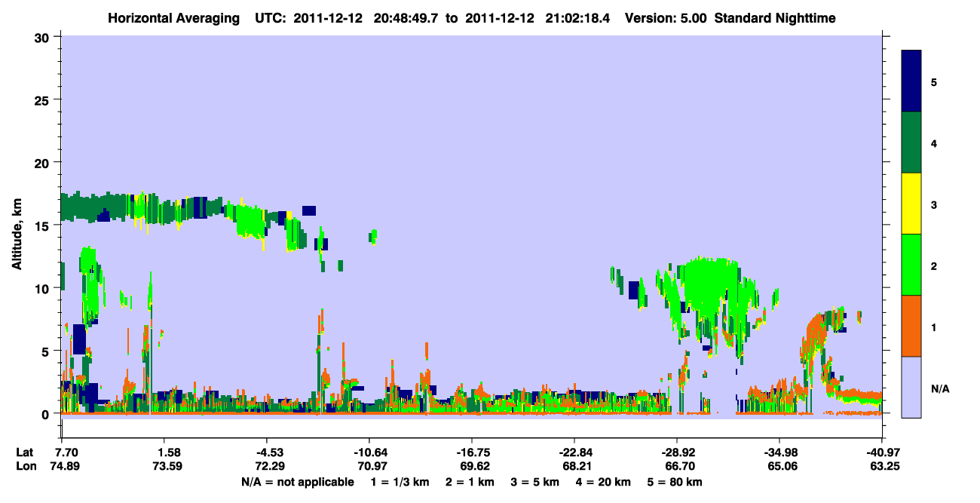Click the dark green colorbar segment labeled 4

[911, 143]
